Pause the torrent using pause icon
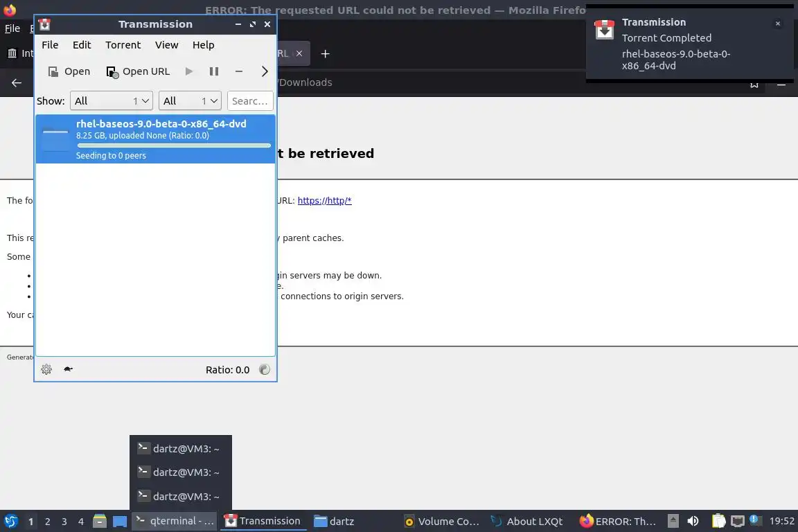Screen dimensions: 798x532 coord(214,71)
